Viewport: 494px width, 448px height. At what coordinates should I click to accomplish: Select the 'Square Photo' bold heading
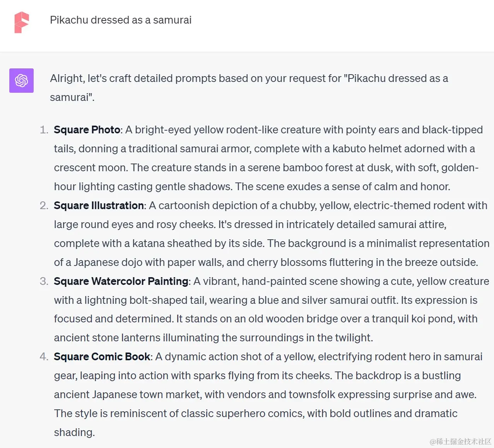87,130
